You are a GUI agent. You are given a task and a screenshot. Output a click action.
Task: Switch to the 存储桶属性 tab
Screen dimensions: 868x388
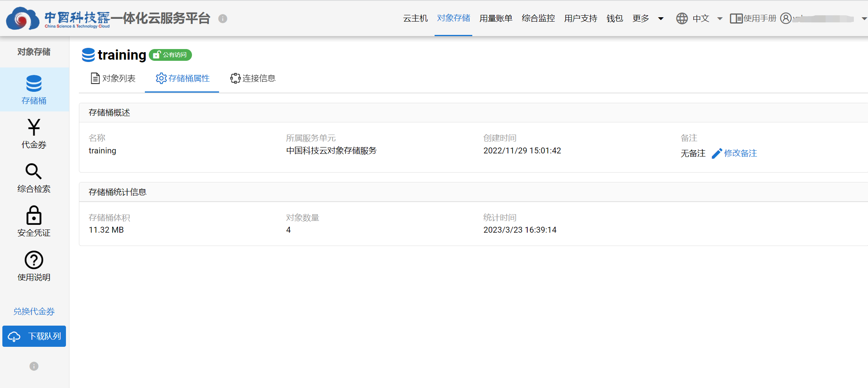pyautogui.click(x=182, y=78)
